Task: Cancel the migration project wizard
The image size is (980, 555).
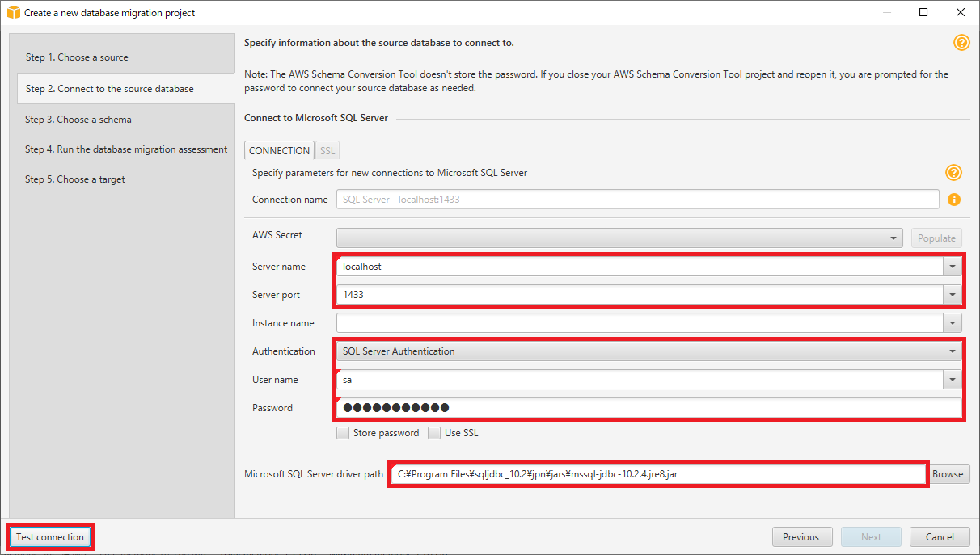Action: [x=940, y=537]
